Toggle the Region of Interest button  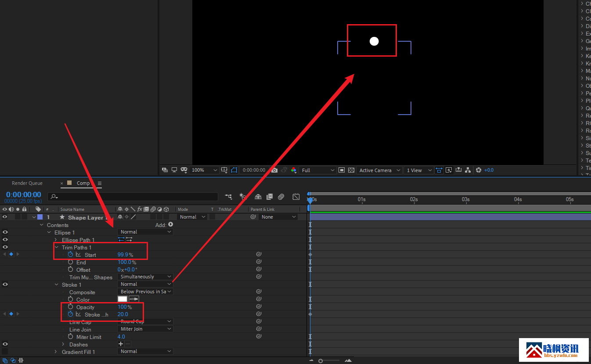coord(342,170)
